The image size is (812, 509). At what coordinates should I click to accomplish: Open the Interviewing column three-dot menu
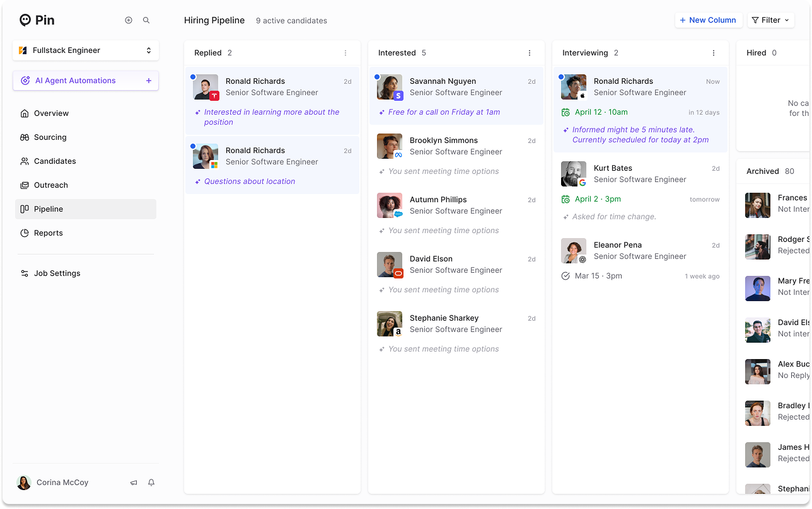pyautogui.click(x=714, y=53)
